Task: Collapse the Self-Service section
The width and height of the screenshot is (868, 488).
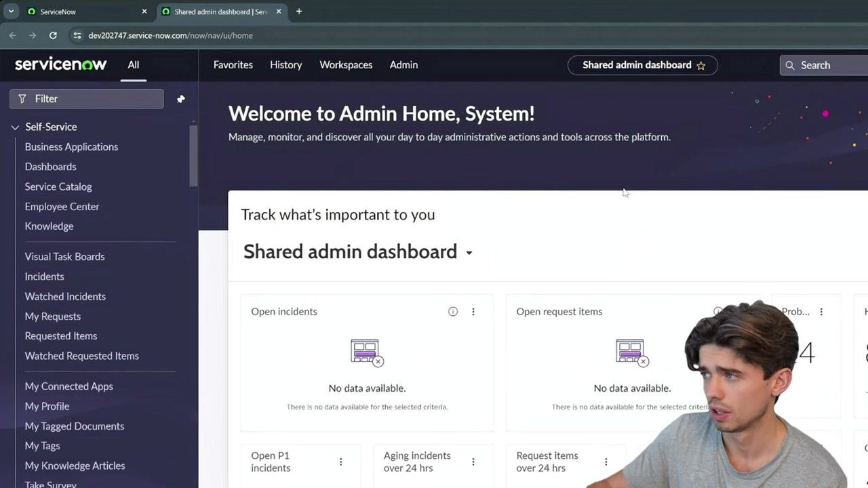Action: tap(15, 127)
